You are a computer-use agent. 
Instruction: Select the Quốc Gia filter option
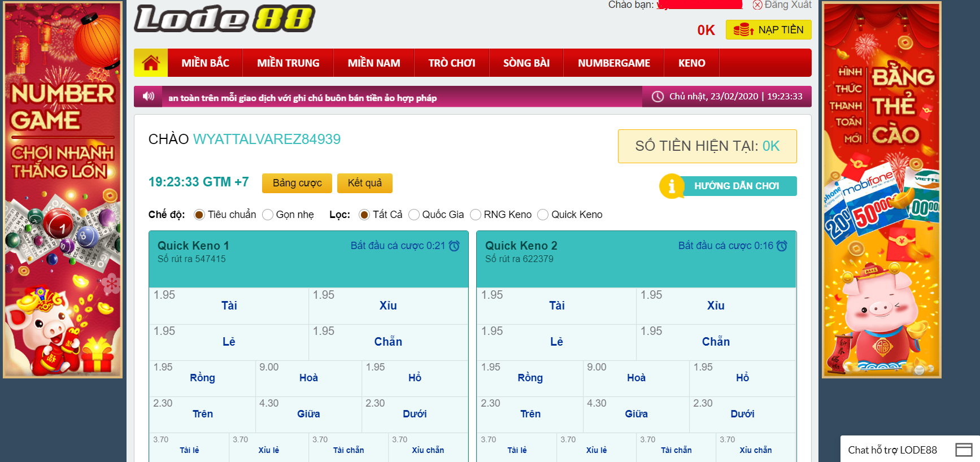(414, 215)
